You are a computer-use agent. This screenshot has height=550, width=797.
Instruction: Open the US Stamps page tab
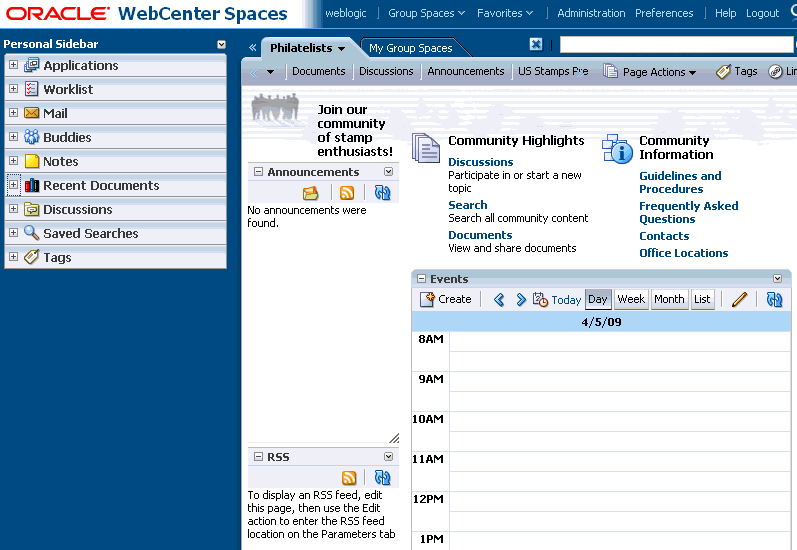(x=553, y=71)
